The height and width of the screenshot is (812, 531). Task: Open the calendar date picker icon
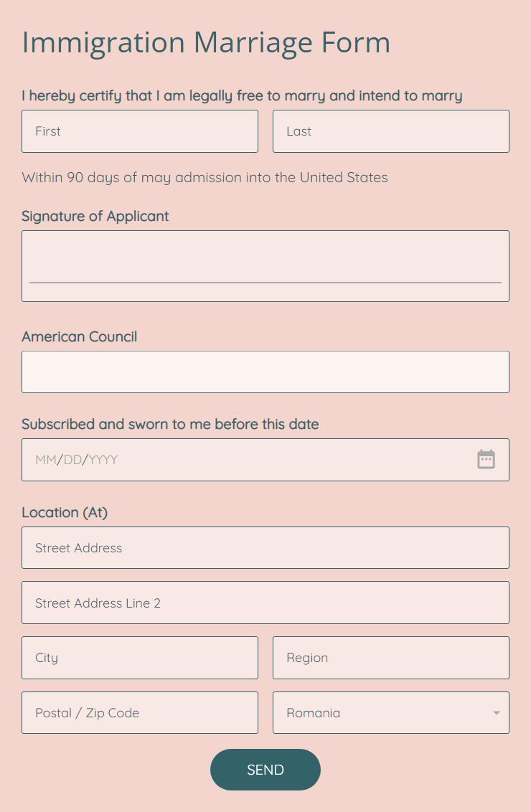pos(487,459)
